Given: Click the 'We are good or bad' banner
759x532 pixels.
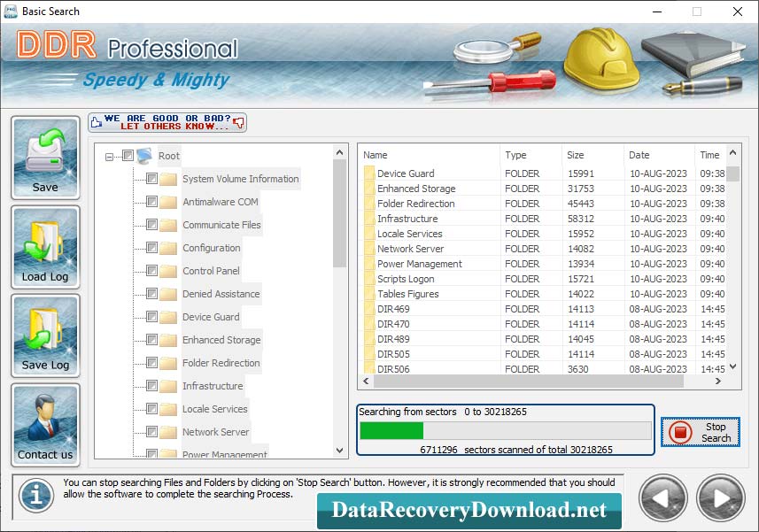Looking at the screenshot, I should [167, 122].
